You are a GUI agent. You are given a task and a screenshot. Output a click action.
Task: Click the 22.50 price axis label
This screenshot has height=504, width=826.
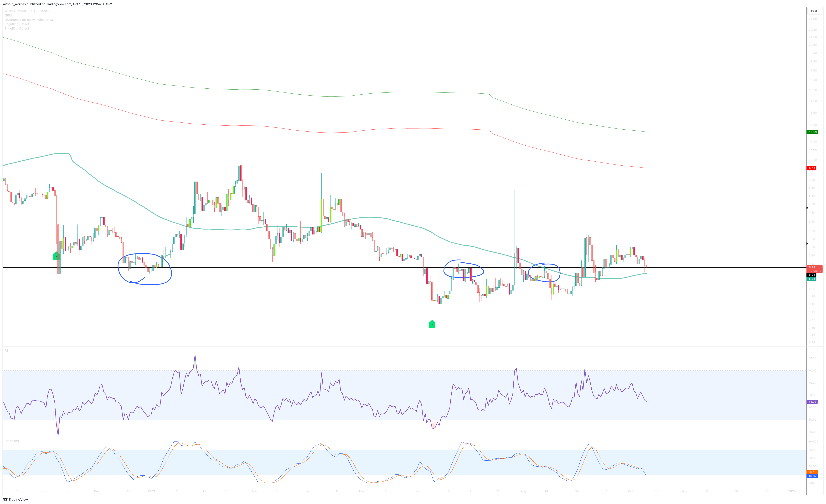pos(813,30)
